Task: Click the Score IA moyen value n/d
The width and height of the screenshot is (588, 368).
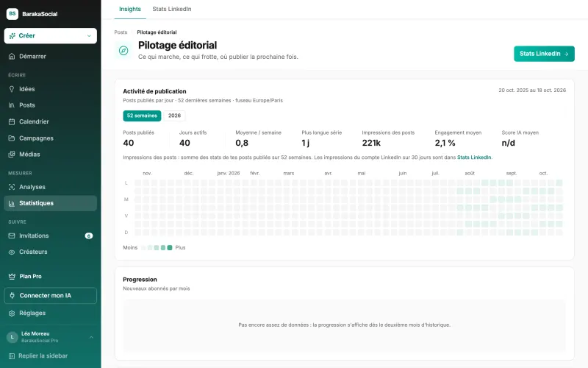Action: pyautogui.click(x=508, y=143)
